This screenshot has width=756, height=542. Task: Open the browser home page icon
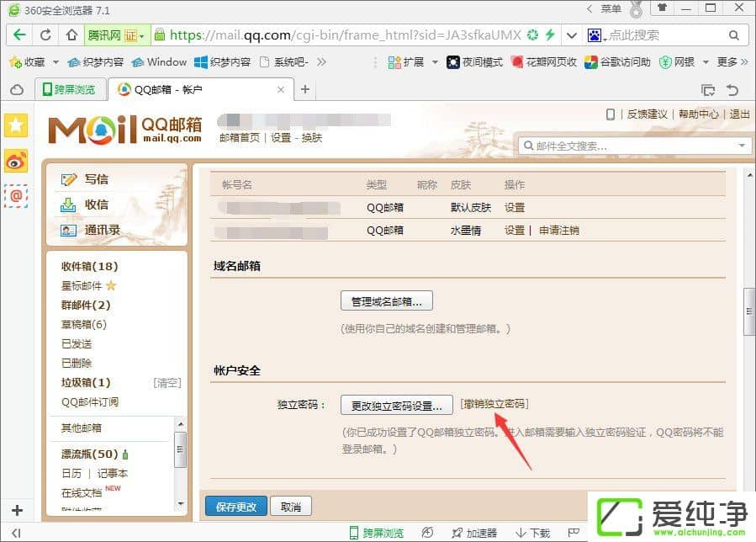point(71,35)
